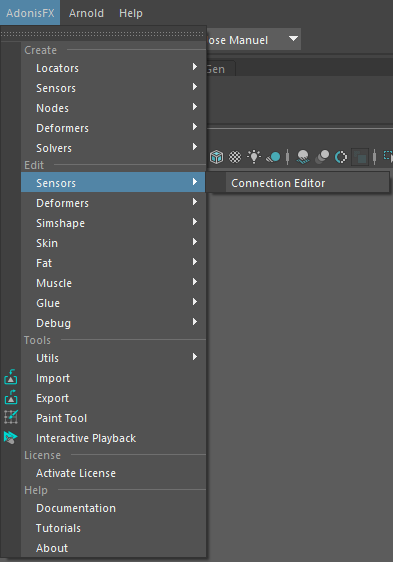
Task: Open Utils submenu
Action: pyautogui.click(x=113, y=358)
